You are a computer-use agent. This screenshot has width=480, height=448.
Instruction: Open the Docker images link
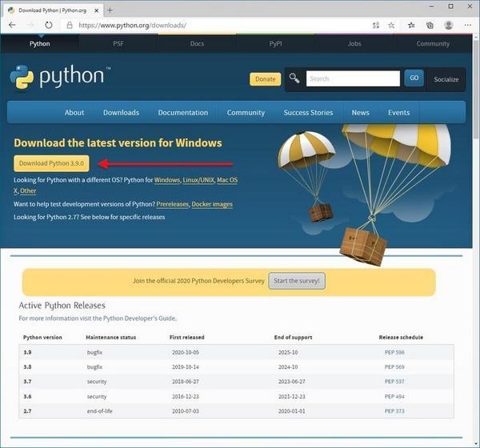[x=212, y=204]
